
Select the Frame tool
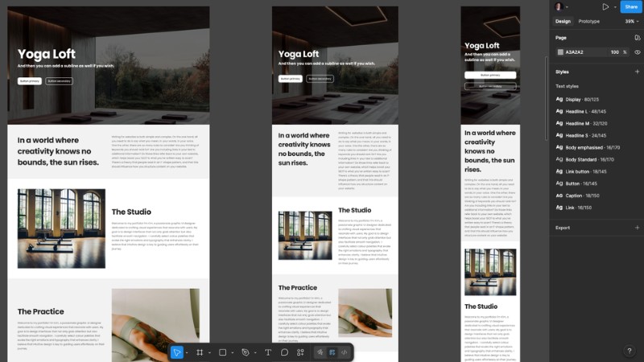(x=200, y=352)
